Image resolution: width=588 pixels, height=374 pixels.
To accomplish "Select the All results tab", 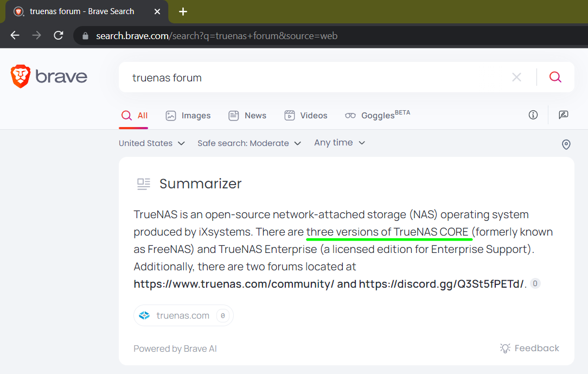I will click(134, 116).
